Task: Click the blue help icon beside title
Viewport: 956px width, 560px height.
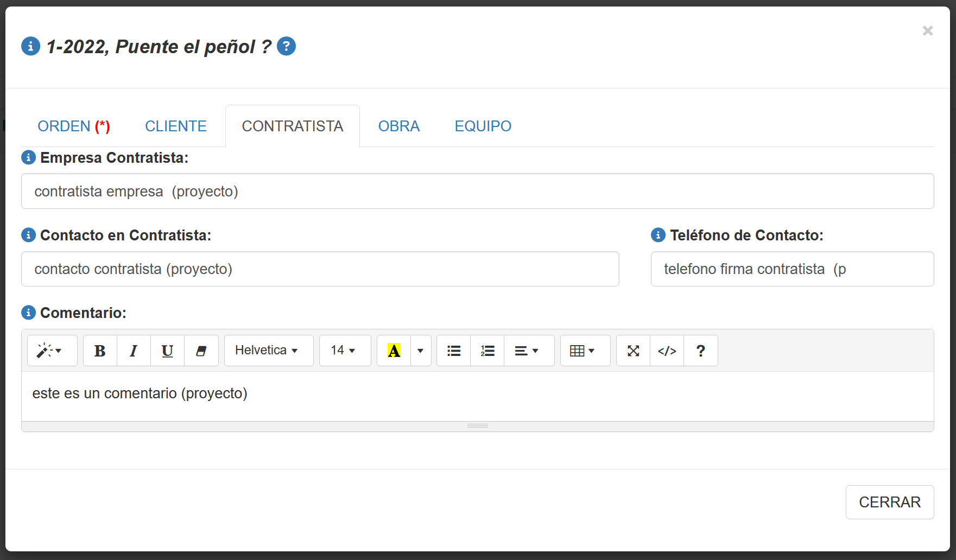Action: point(286,46)
